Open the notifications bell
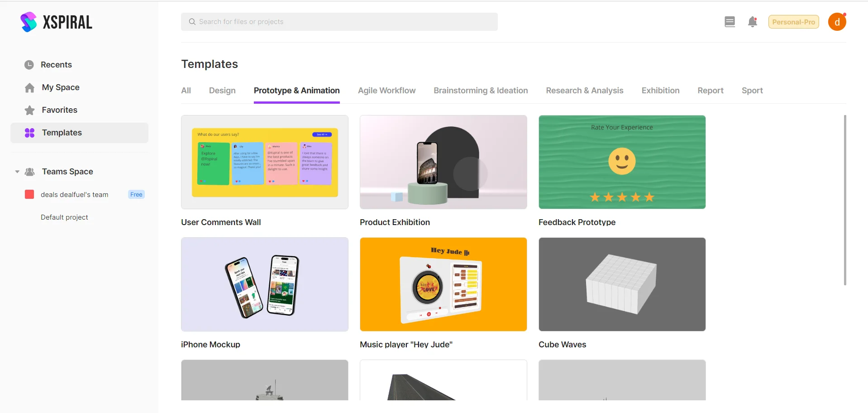868x413 pixels. point(753,22)
